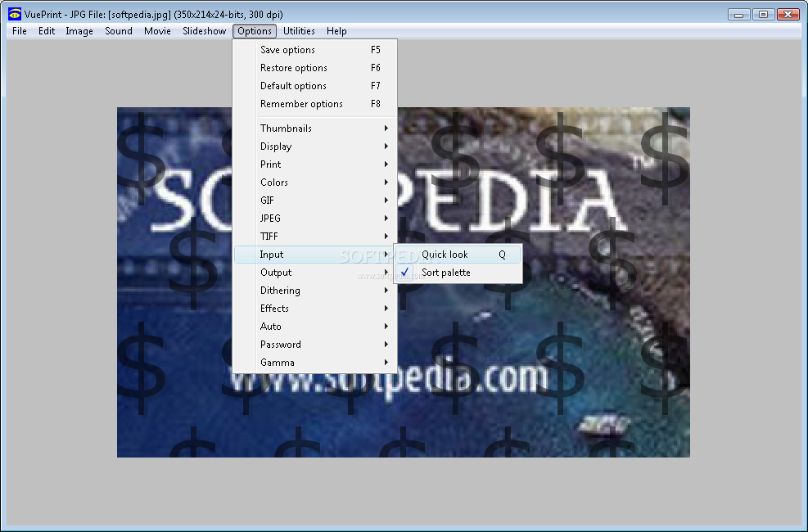Choose Default options entry
The image size is (808, 532).
point(315,86)
